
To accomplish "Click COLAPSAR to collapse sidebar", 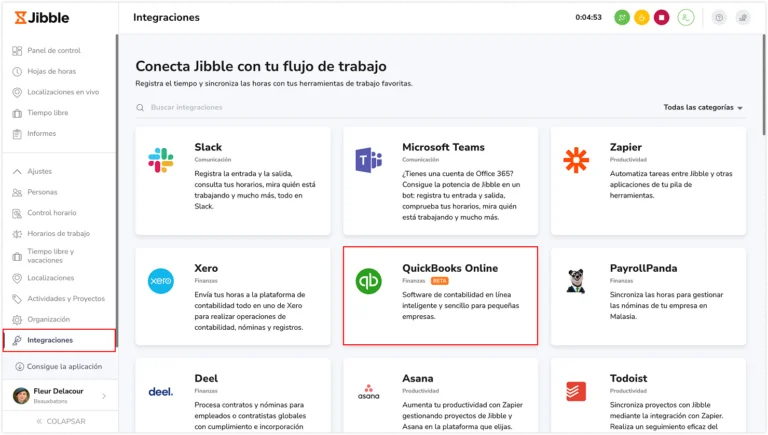I will 61,421.
